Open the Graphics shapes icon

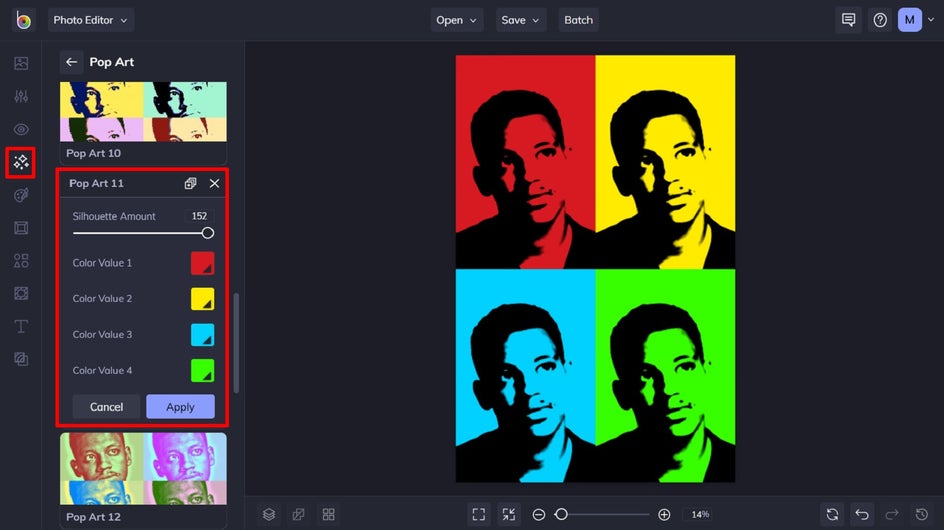coord(21,261)
